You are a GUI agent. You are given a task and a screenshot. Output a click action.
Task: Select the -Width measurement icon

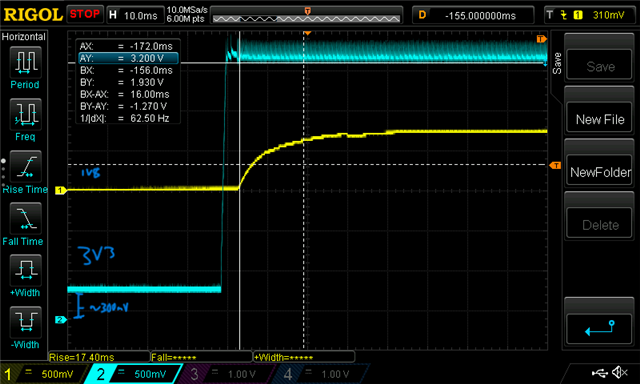pyautogui.click(x=25, y=322)
